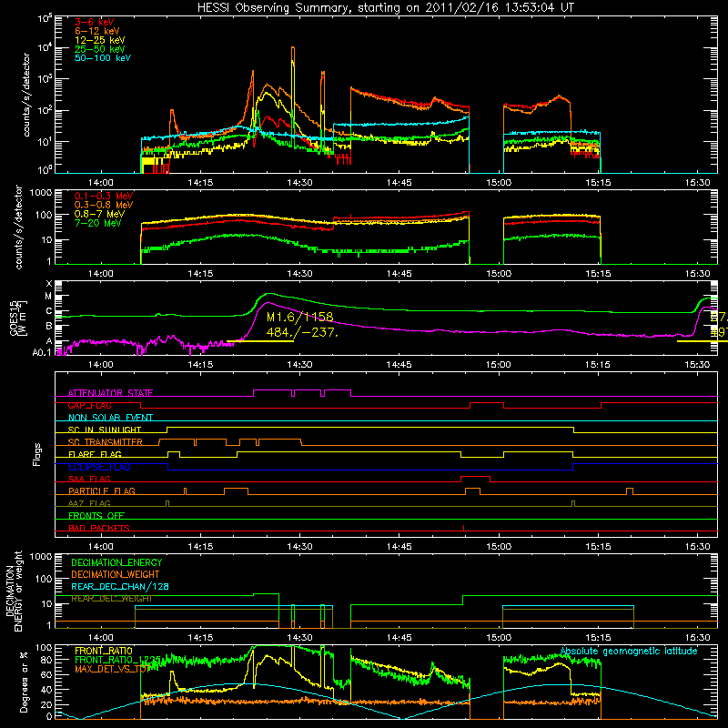The image size is (728, 728).
Task: Select the AAZ_FLAG label
Action: coord(89,503)
